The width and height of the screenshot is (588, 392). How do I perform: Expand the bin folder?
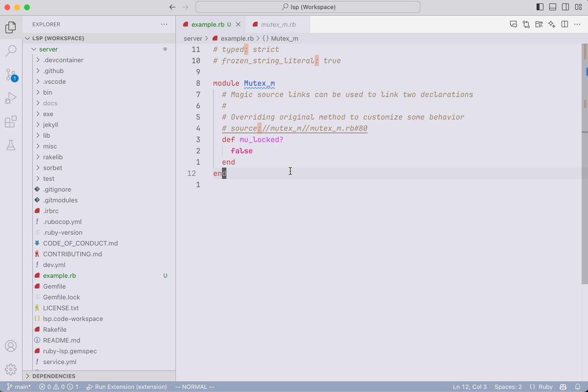click(99, 92)
